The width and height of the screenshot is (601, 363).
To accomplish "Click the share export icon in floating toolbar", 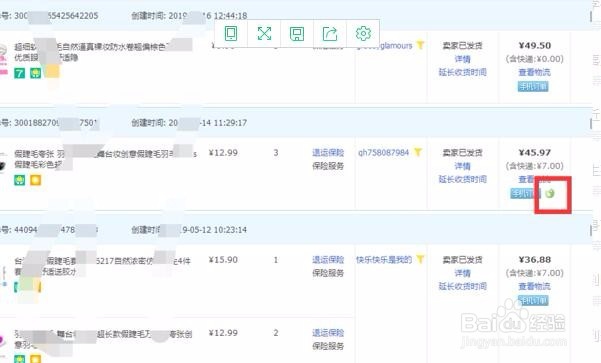I will pos(330,34).
